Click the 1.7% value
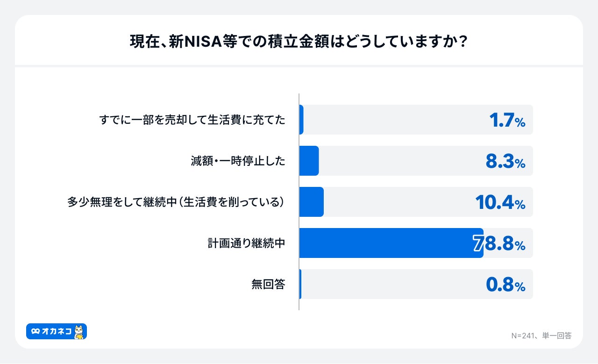The image size is (598, 364). click(507, 121)
